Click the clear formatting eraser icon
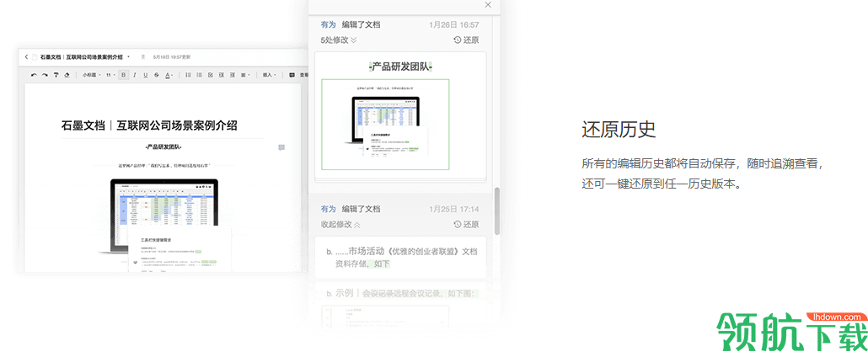The image size is (868, 357). [x=67, y=75]
